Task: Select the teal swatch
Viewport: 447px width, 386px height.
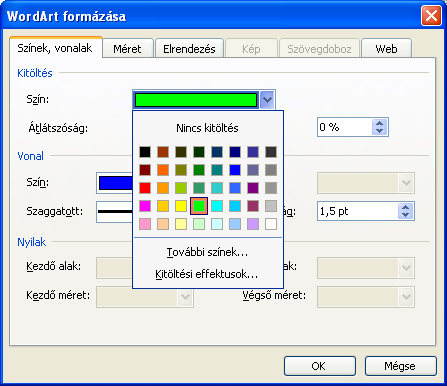Action: (217, 170)
